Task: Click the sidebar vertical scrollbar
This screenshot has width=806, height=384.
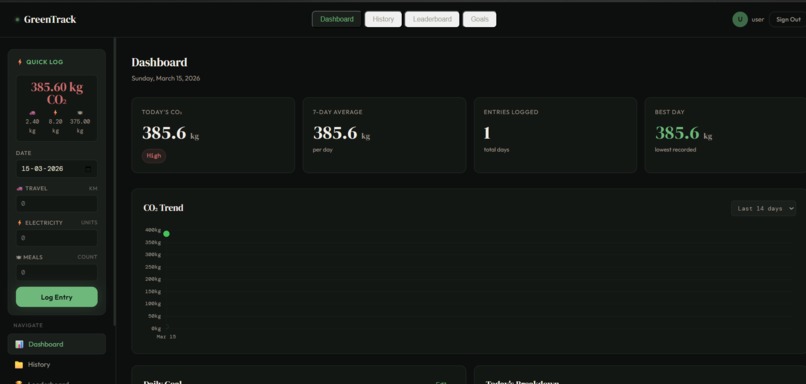Action: tap(115, 181)
